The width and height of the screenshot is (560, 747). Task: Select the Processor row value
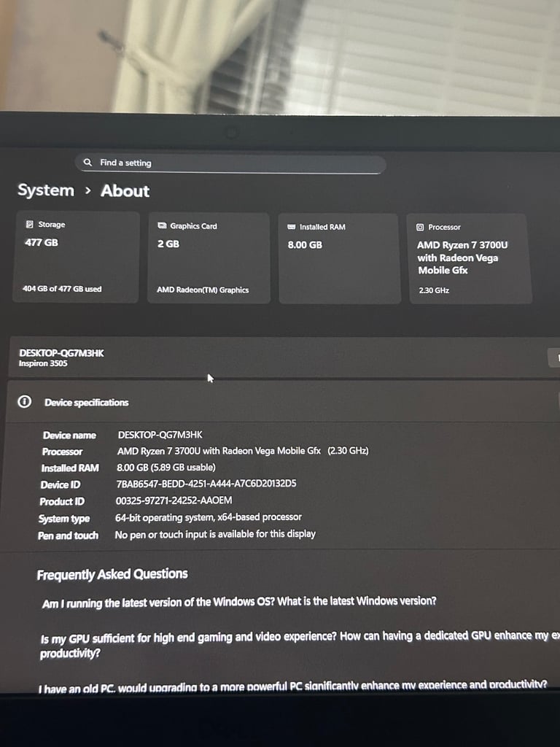click(243, 451)
